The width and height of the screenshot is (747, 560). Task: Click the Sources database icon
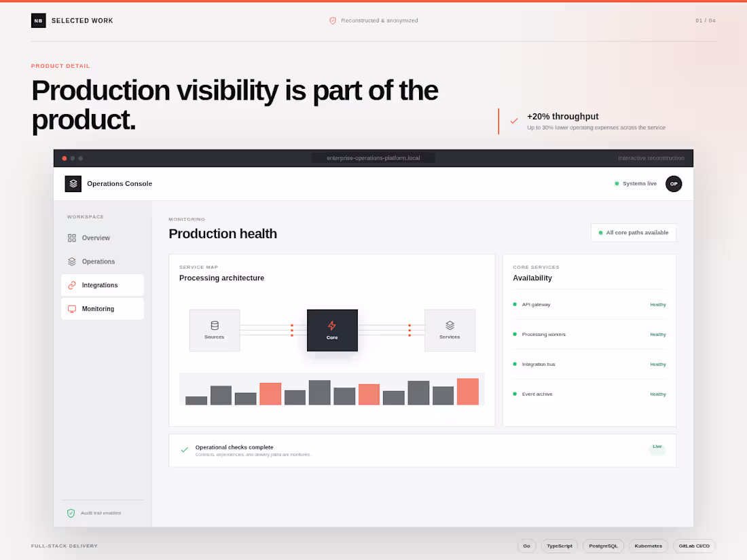[215, 326]
